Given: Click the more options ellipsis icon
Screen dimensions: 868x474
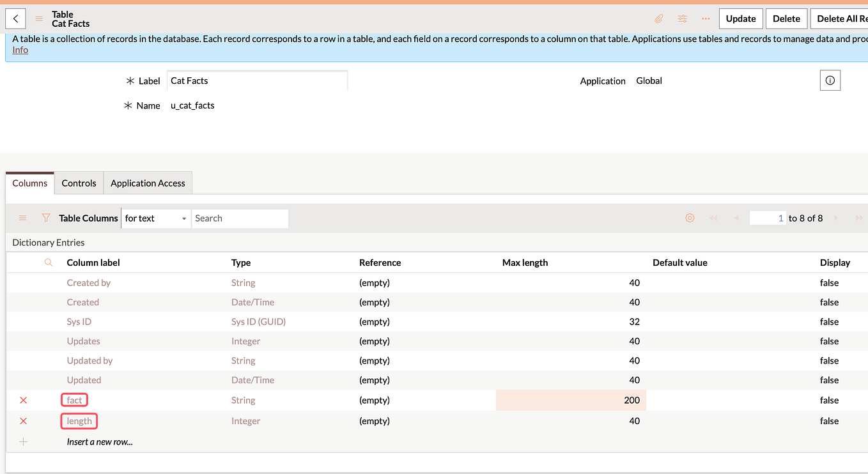Looking at the screenshot, I should coord(706,19).
